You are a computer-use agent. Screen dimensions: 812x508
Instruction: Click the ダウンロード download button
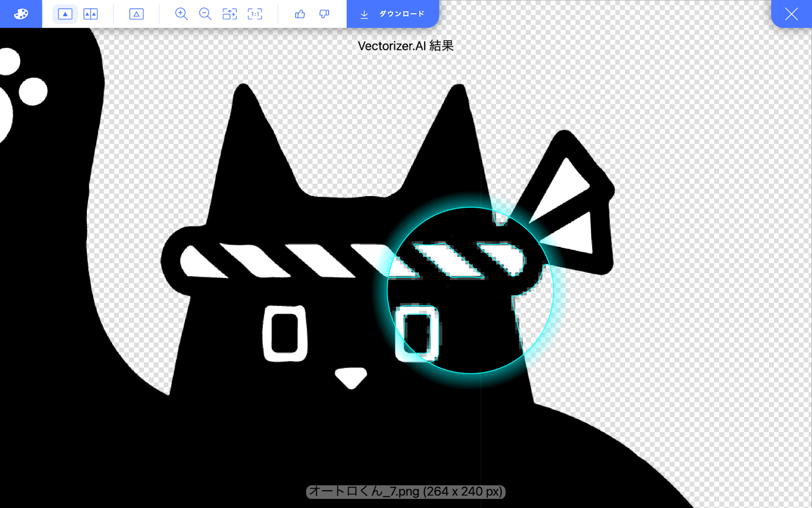click(393, 14)
